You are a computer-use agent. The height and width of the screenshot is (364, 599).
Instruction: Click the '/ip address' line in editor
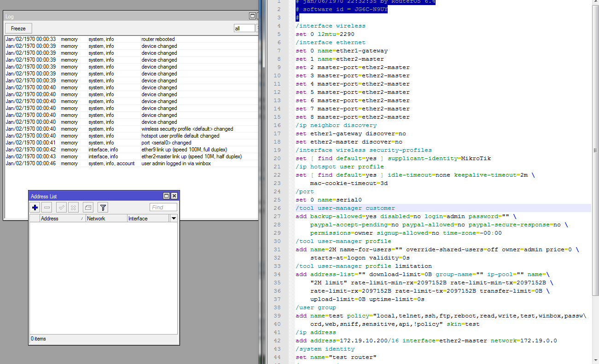[316, 332]
